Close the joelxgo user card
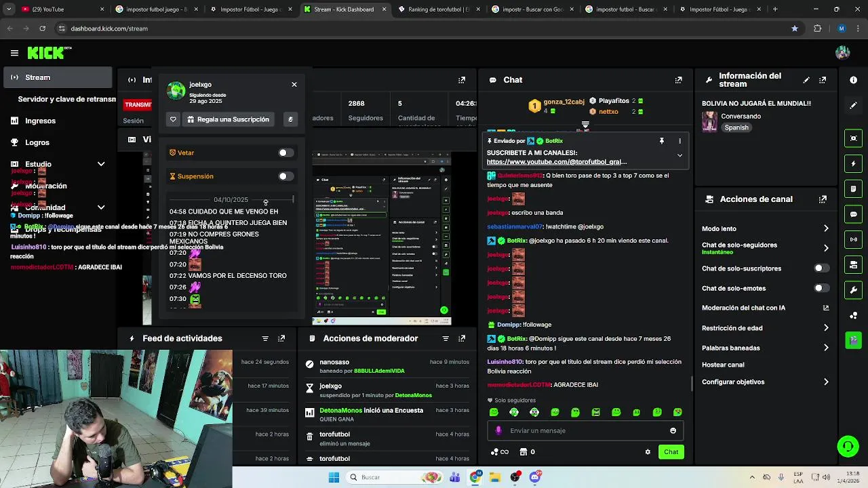868x488 pixels. tap(294, 85)
